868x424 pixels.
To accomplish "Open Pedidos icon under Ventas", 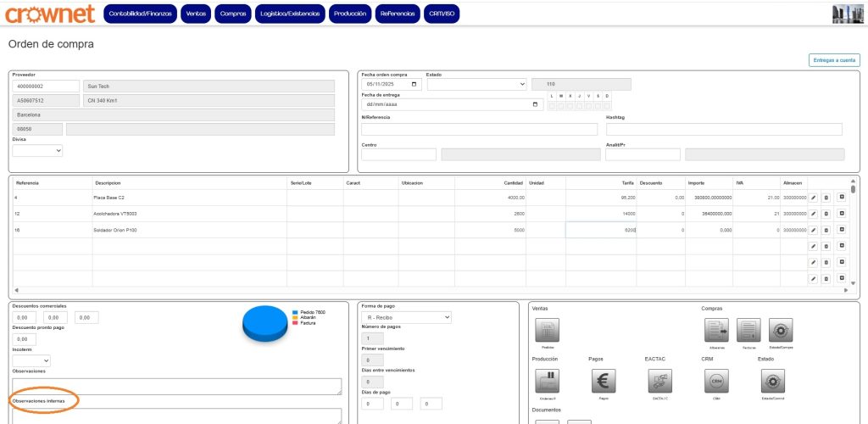I will point(547,330).
